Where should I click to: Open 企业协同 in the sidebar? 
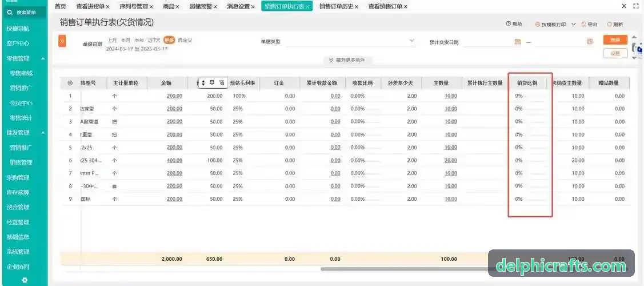pyautogui.click(x=18, y=267)
